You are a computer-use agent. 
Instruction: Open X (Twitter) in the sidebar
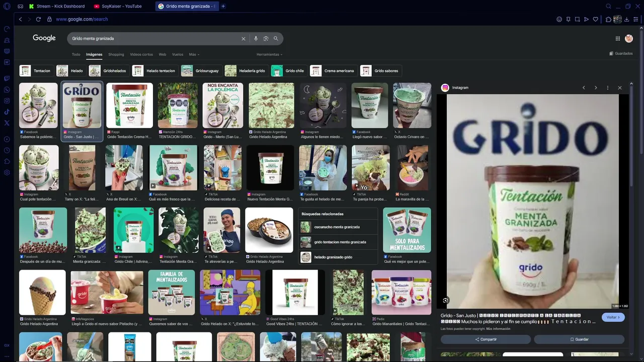(x=7, y=123)
